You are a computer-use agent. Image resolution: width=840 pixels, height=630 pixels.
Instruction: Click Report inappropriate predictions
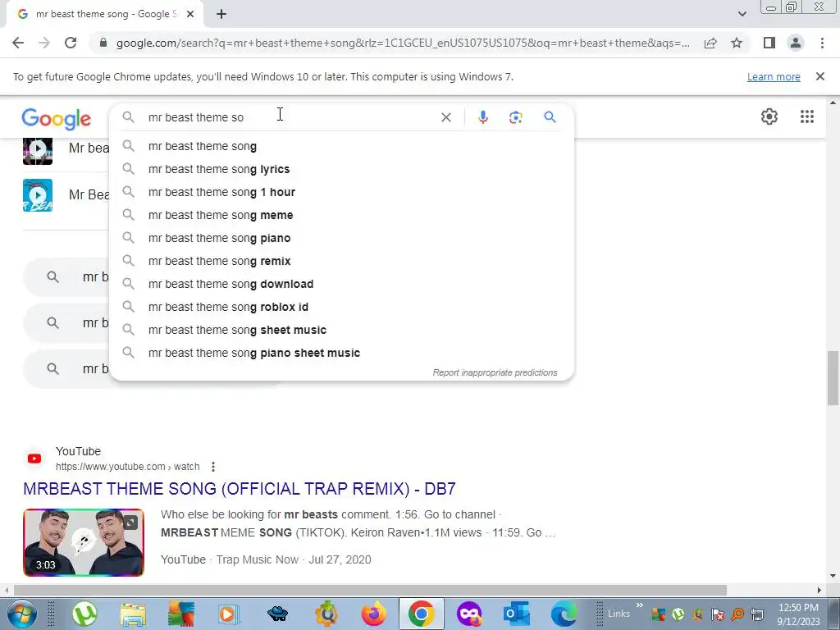pos(495,372)
